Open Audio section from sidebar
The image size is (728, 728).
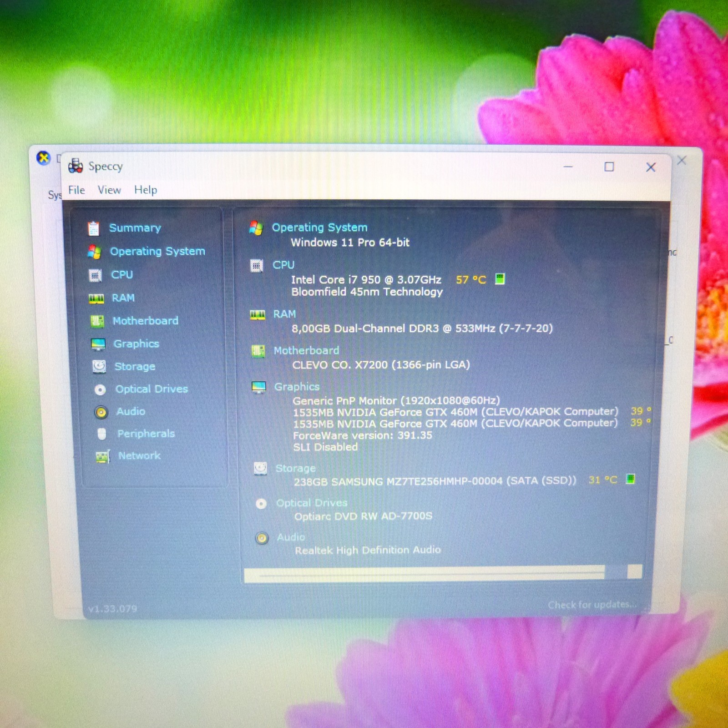coord(131,411)
